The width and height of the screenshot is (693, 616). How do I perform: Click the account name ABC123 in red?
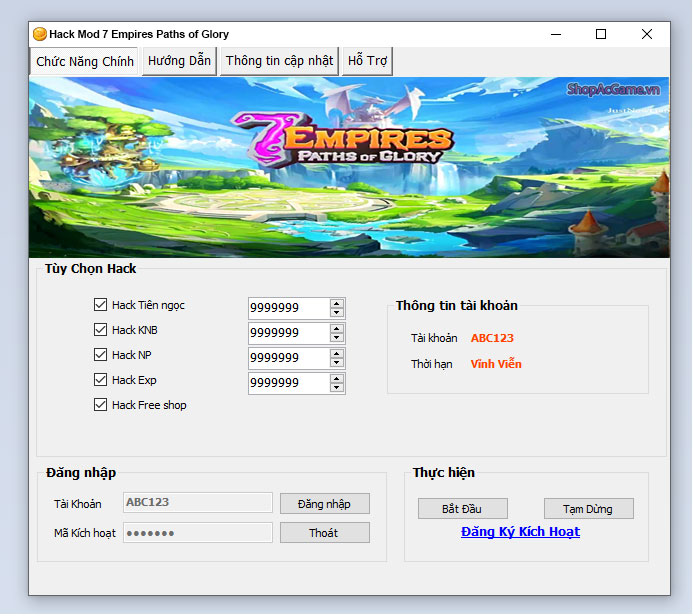pos(492,338)
